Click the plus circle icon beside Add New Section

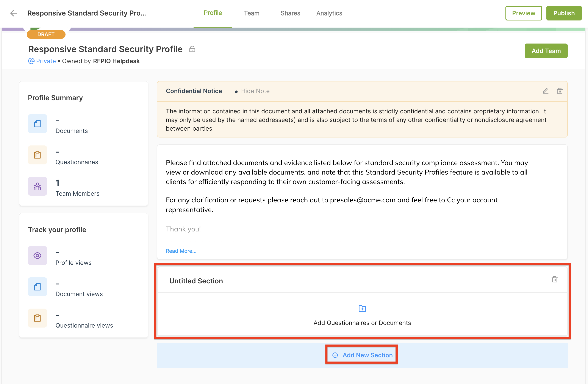(335, 355)
